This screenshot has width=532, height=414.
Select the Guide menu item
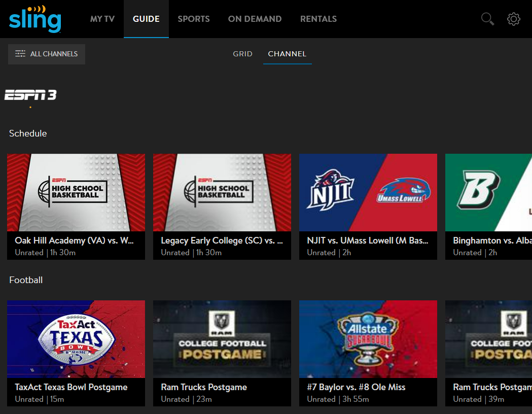click(146, 19)
